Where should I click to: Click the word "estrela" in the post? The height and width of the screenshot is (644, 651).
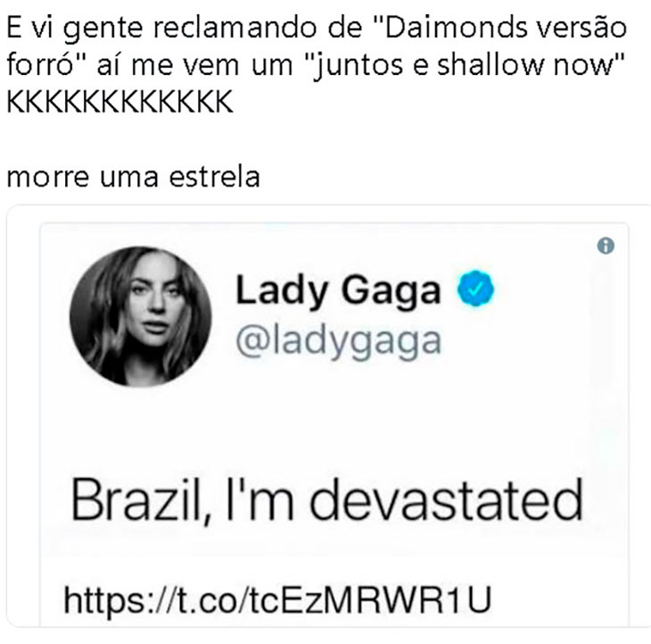click(215, 177)
